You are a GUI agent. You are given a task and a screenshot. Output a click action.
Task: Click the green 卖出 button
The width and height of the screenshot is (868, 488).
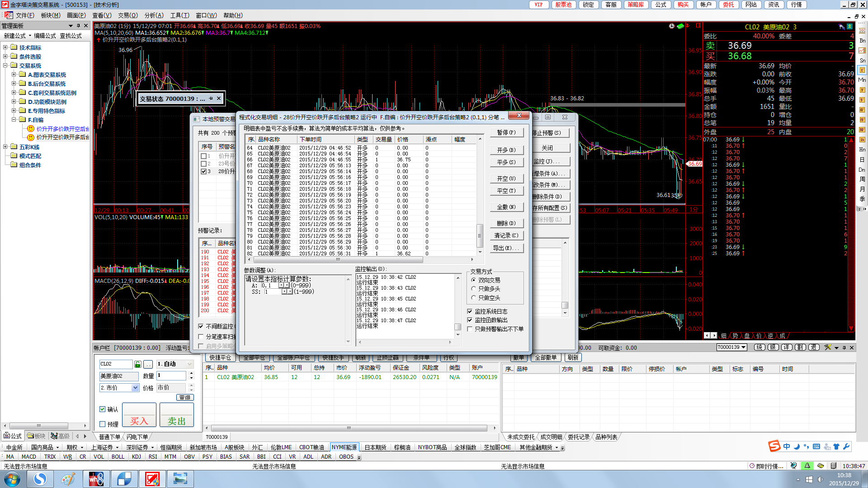[x=177, y=415]
